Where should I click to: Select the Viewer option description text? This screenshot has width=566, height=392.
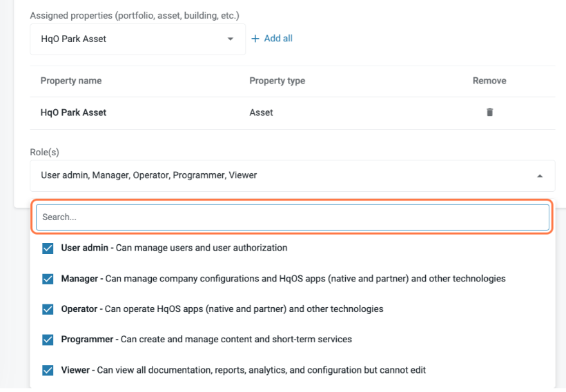[x=261, y=370]
